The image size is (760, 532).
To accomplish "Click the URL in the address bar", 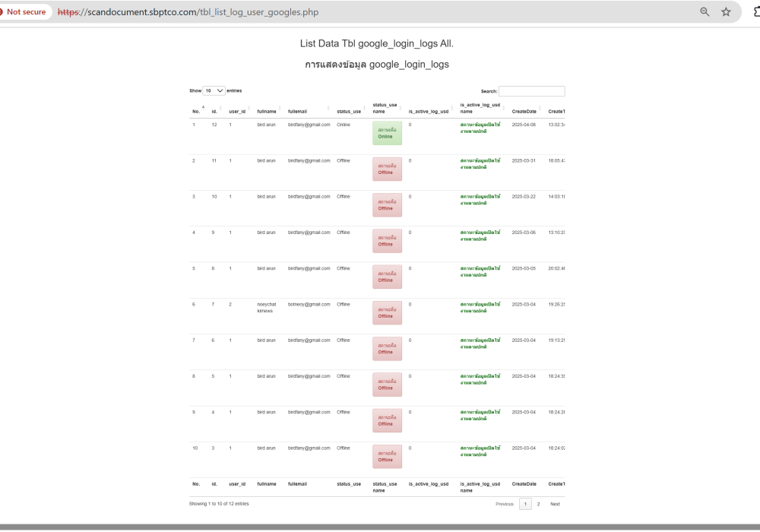I will pyautogui.click(x=188, y=12).
